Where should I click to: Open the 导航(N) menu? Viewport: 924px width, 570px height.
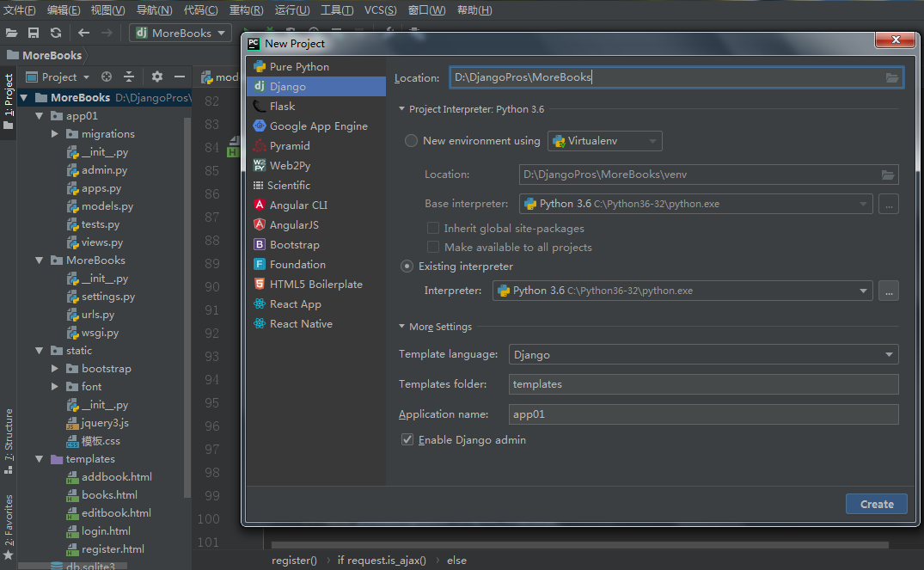pyautogui.click(x=155, y=10)
